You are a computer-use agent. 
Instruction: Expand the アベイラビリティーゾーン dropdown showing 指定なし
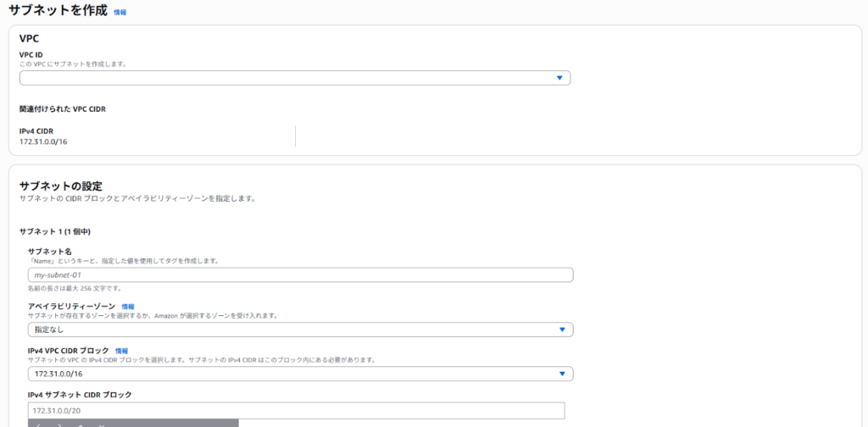[x=300, y=330]
